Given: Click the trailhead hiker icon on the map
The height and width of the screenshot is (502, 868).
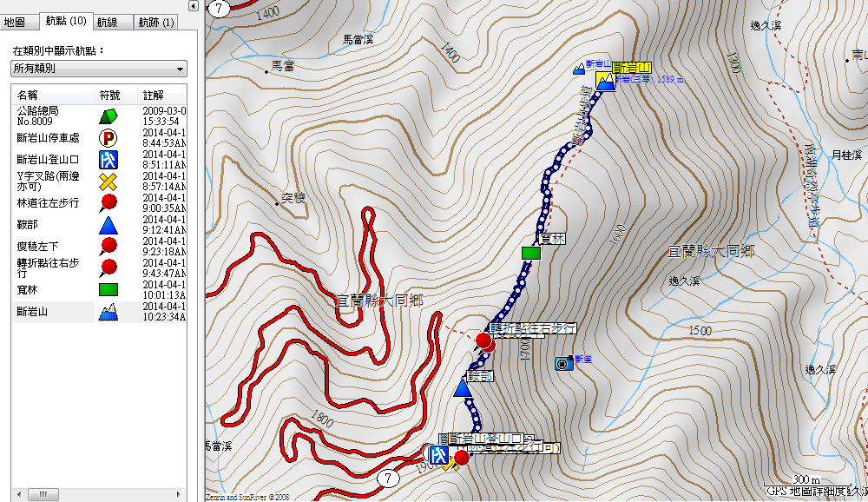Looking at the screenshot, I should point(440,454).
